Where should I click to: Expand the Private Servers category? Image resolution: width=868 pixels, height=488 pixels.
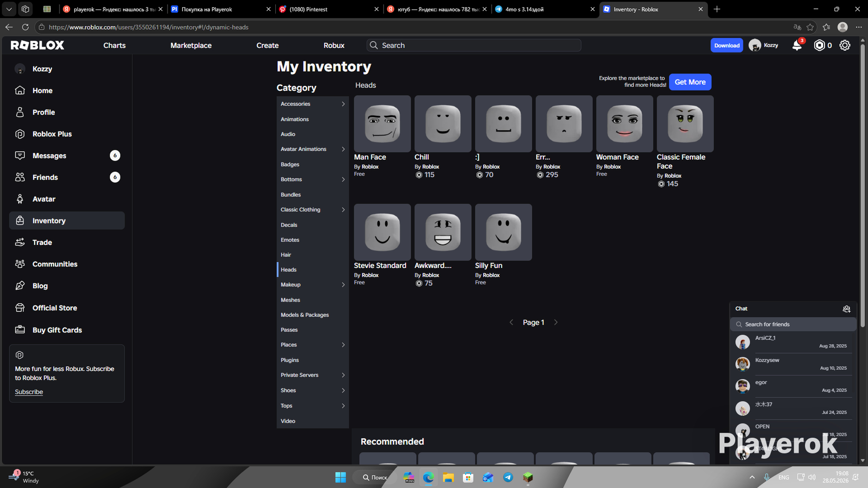click(343, 375)
